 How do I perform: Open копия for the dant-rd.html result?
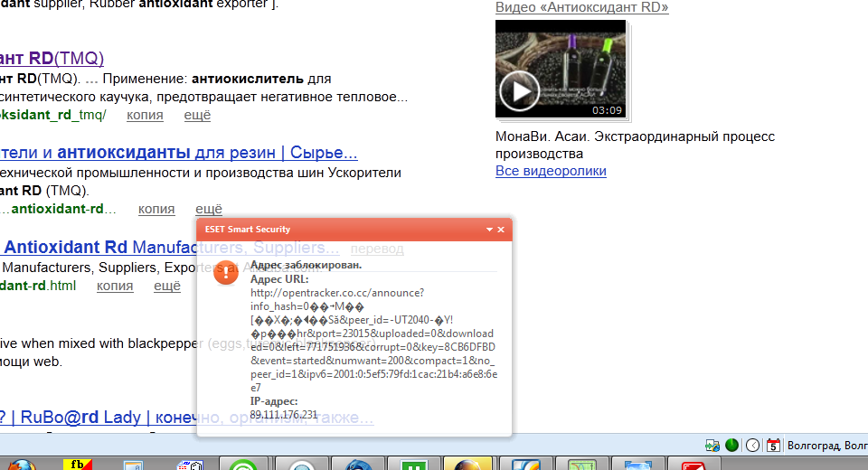pos(115,286)
